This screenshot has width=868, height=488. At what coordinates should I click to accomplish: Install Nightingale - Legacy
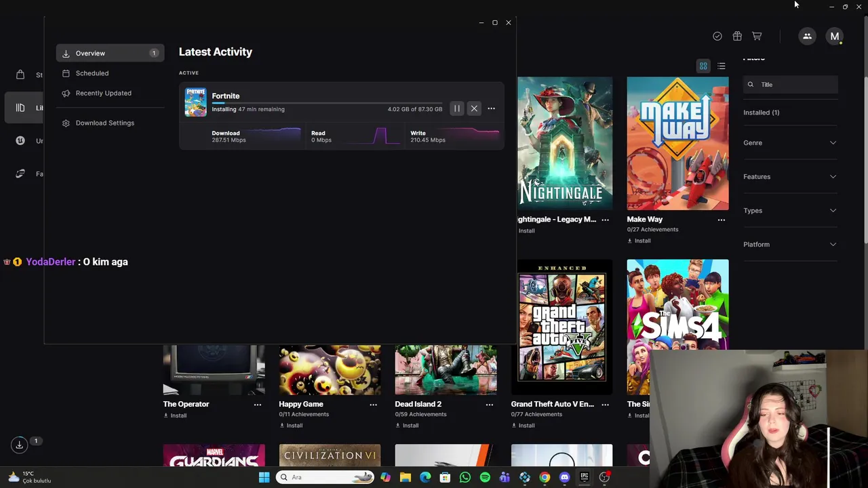click(526, 231)
